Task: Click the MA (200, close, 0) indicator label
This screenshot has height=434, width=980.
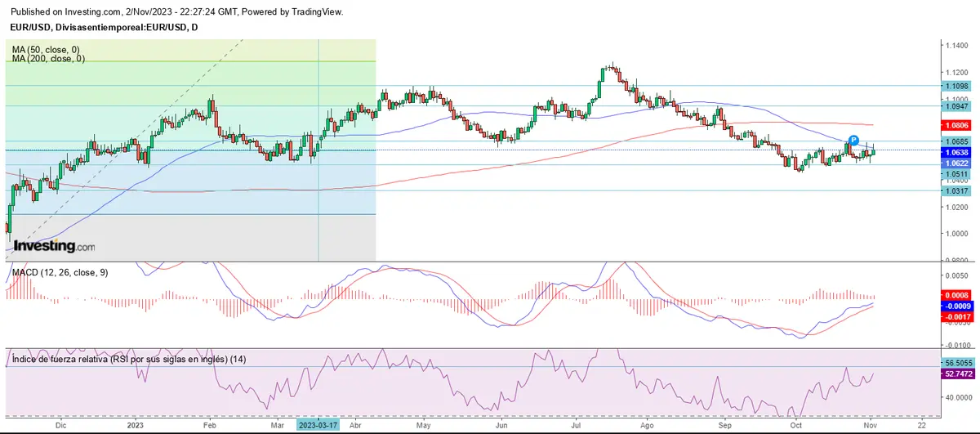Action: [49, 59]
